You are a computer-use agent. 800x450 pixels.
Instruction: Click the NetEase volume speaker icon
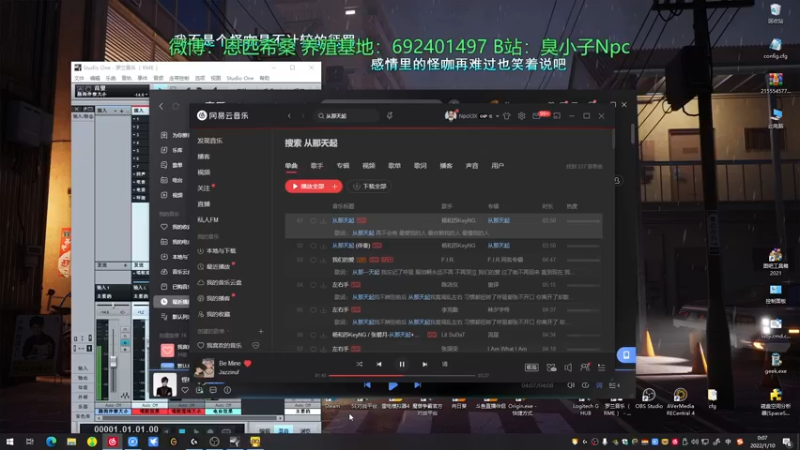pyautogui.click(x=568, y=367)
